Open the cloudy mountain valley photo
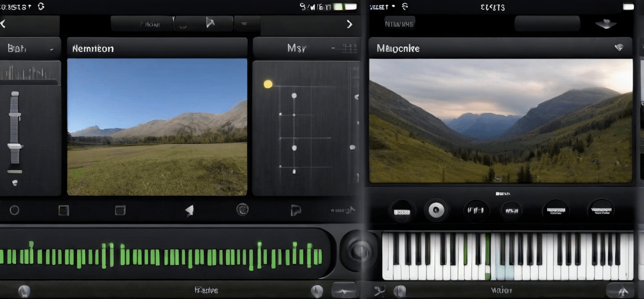Viewport: 644px width, 299px height. pos(501,121)
